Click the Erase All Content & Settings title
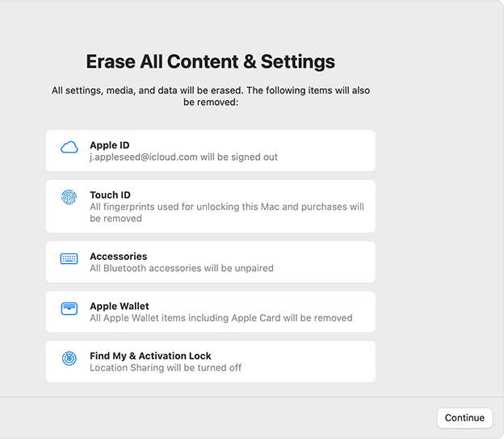Screen dimensions: 504x439 (211, 61)
